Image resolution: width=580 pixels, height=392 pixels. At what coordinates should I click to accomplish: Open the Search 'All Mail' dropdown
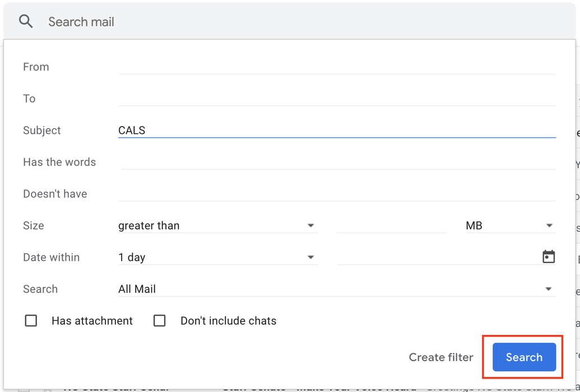pyautogui.click(x=336, y=290)
